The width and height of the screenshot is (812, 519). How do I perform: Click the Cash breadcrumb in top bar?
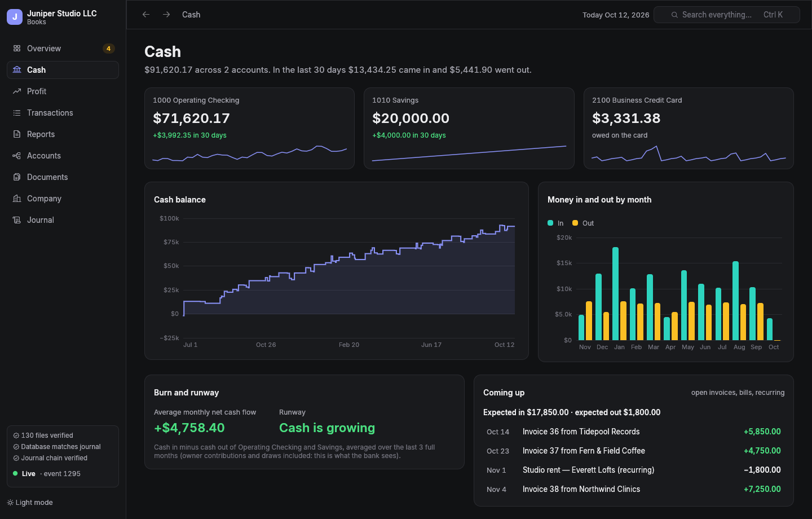pos(191,15)
